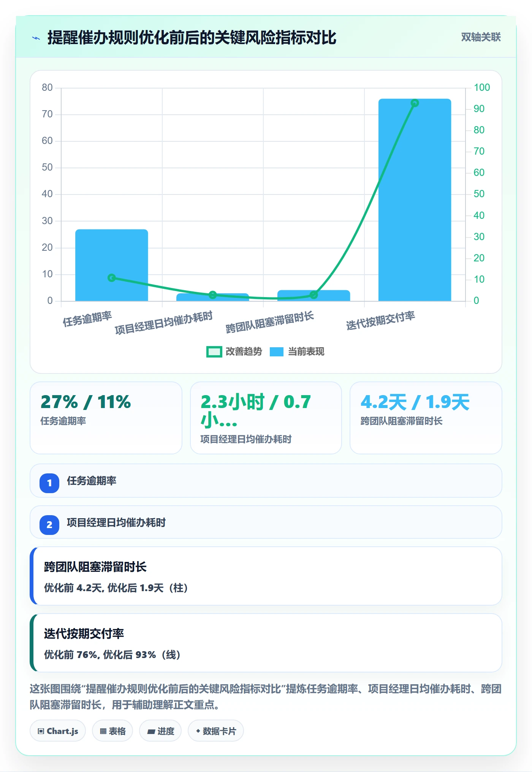Select the 4.2天 / 1.9天 data card
Screen dimensions: 532x772
pyautogui.click(x=426, y=418)
